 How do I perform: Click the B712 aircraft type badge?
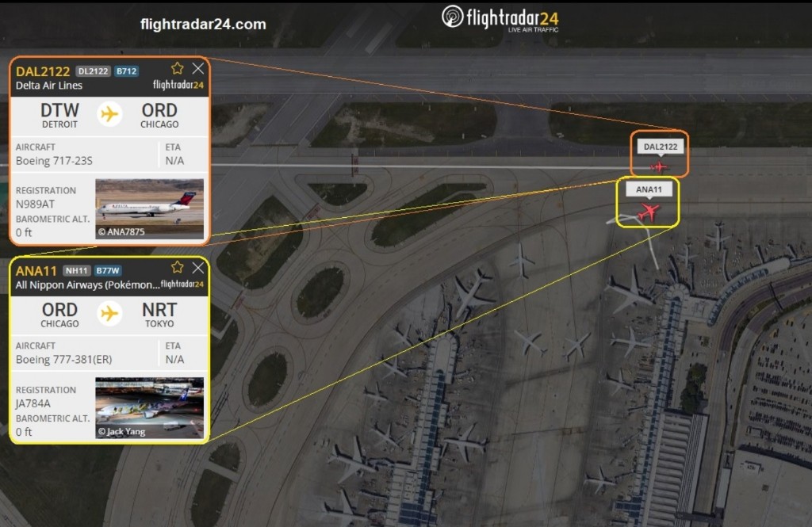pyautogui.click(x=126, y=71)
